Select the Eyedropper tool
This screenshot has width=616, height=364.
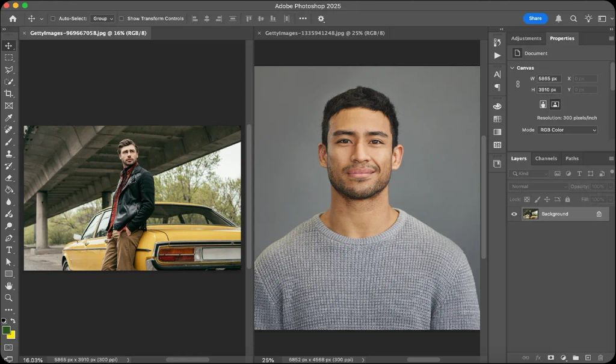pyautogui.click(x=8, y=118)
